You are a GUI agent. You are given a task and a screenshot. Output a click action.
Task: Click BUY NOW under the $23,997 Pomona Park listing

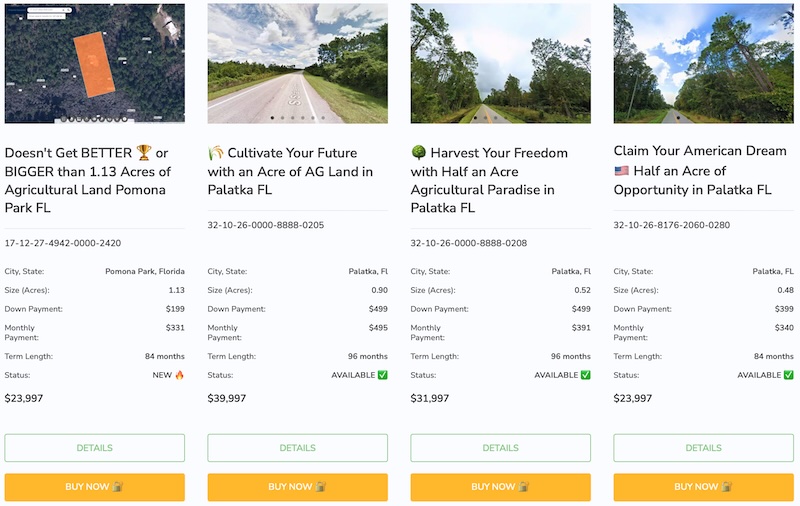click(94, 487)
